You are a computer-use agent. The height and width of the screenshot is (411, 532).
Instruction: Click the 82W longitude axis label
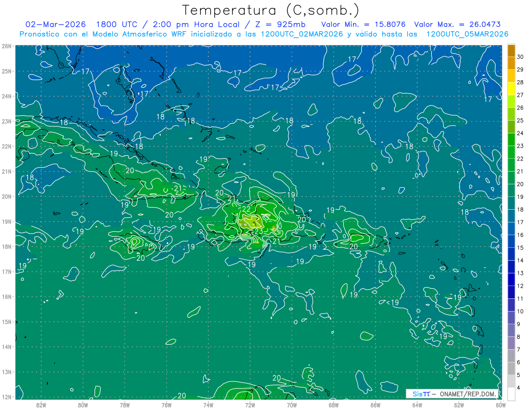[x=41, y=404]
